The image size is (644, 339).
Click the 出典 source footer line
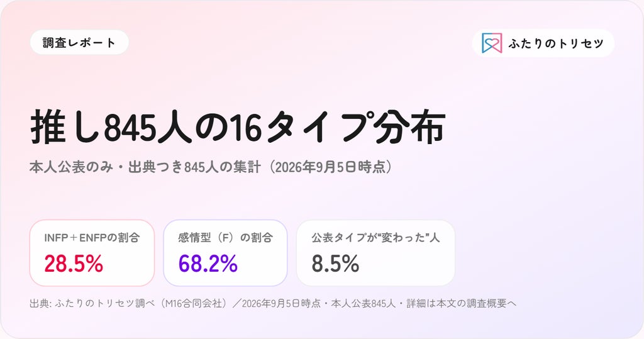pos(273,304)
